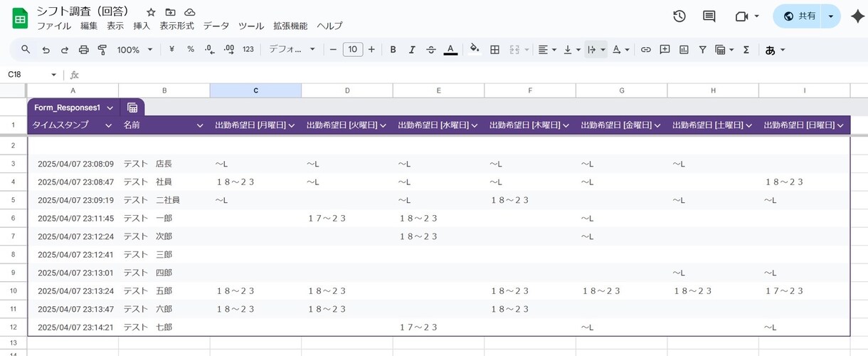Toggle strikethrough formatting
Image resolution: width=868 pixels, height=356 pixels.
tap(431, 50)
